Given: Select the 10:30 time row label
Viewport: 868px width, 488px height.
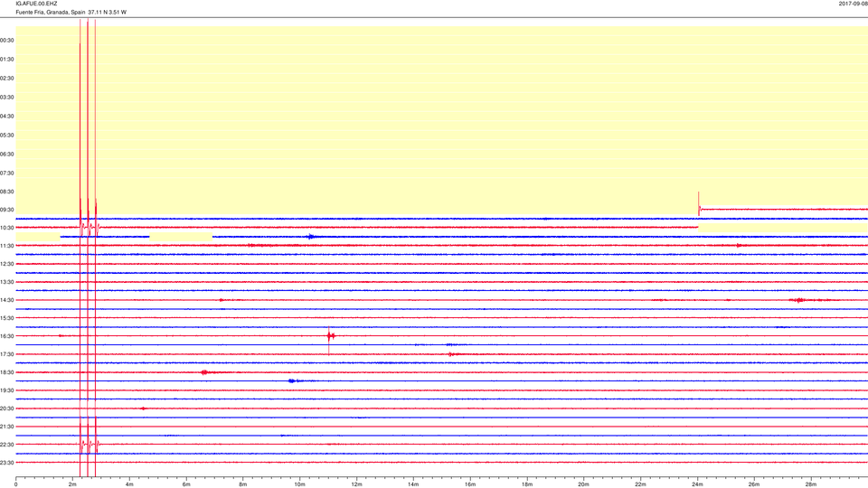Looking at the screenshot, I should [x=7, y=228].
